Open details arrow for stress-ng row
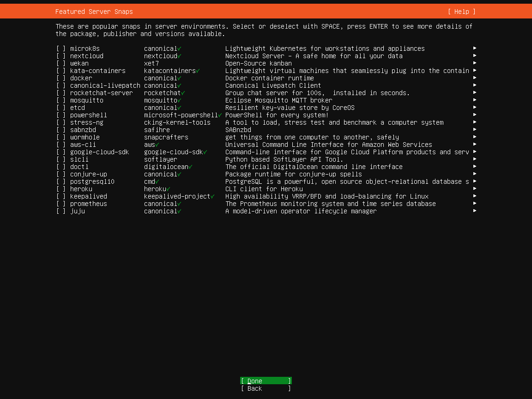Screen dimensions: 532x399 [x=475, y=122]
